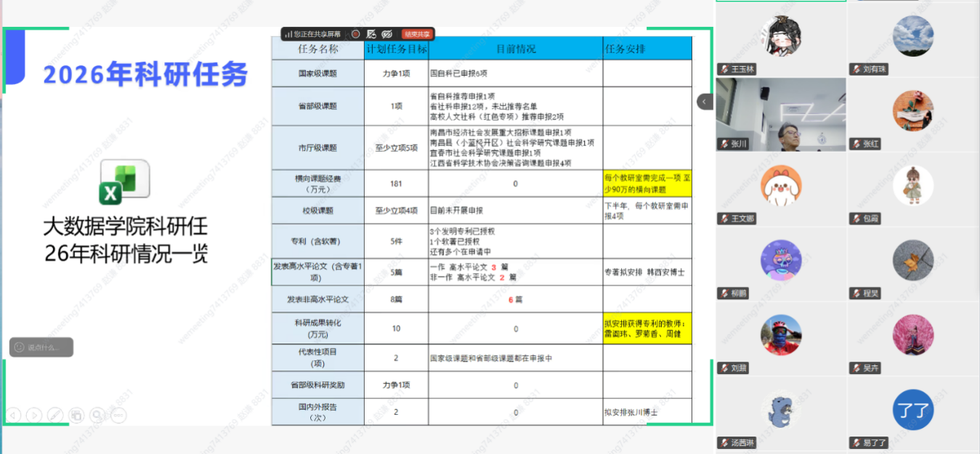980x454 pixels.
Task: Click the annotation-disabled icon in sharing toolbar
Action: tap(371, 33)
